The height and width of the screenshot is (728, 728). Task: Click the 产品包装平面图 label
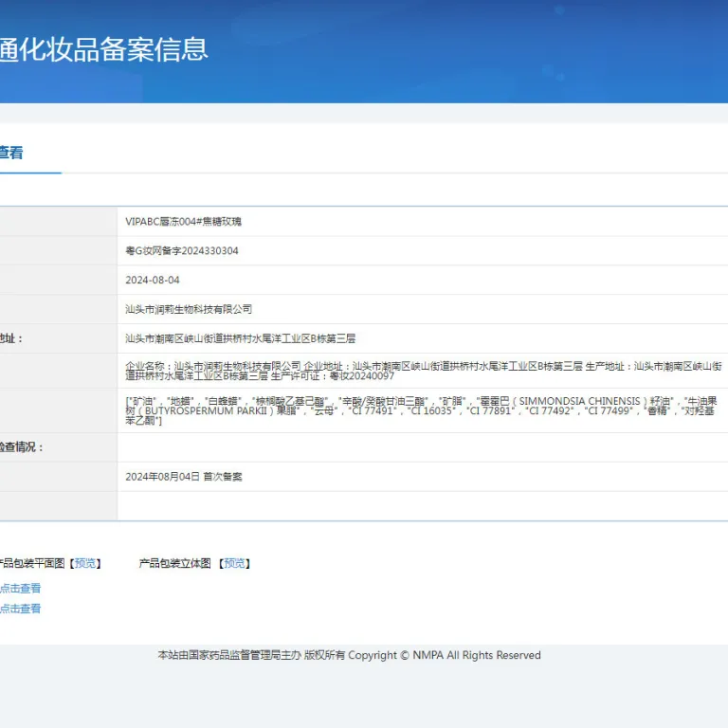32,563
